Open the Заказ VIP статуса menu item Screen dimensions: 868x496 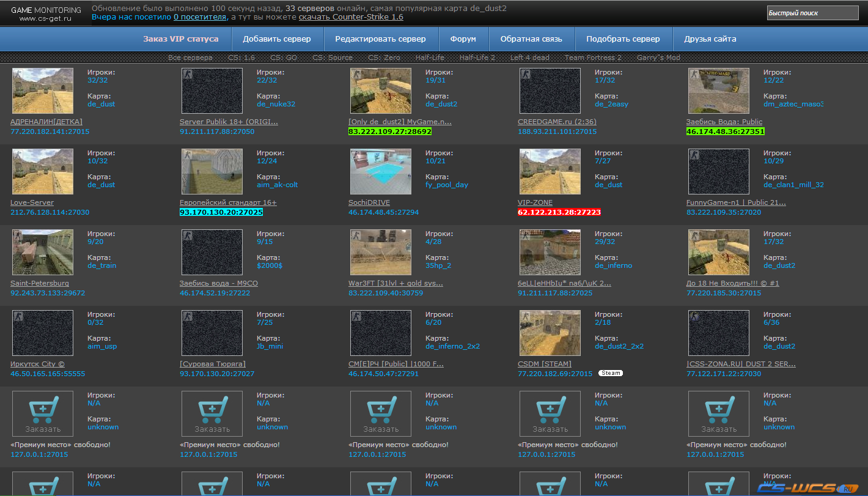pos(181,39)
